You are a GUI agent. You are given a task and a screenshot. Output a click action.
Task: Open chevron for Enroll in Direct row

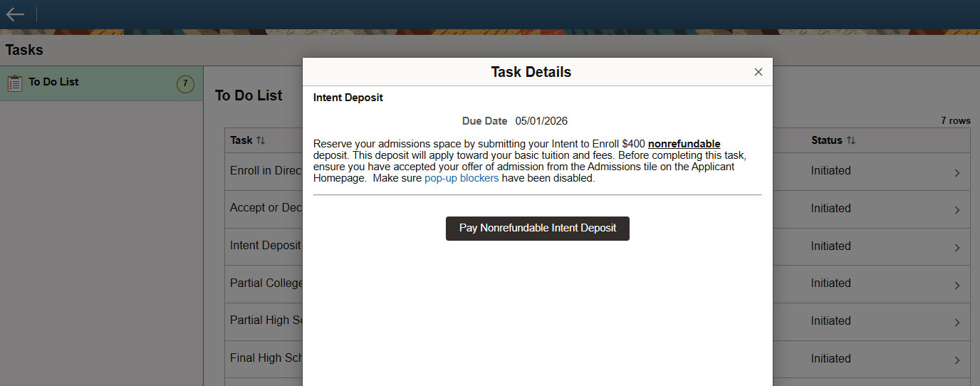[956, 172]
